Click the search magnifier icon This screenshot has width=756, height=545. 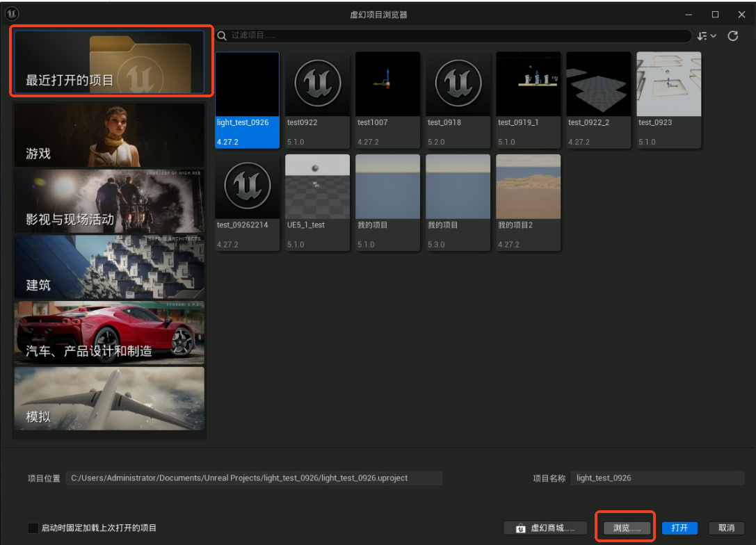(223, 36)
